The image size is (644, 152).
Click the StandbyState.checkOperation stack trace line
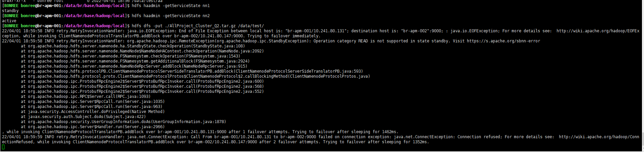pyautogui.click(x=133, y=46)
